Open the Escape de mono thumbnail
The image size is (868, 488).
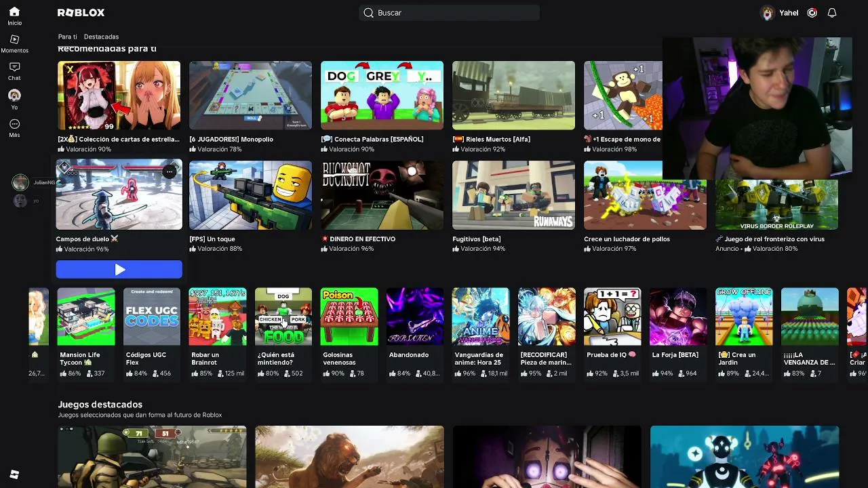point(623,96)
